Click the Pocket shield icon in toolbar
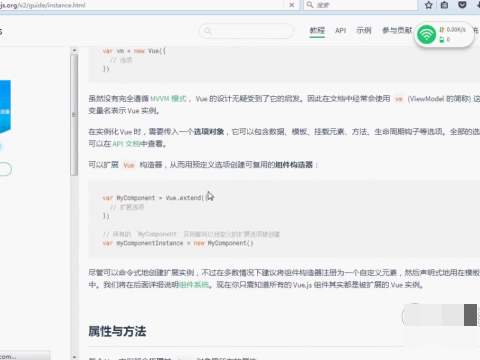Screen dimensions: 480x360 coord(462,5)
